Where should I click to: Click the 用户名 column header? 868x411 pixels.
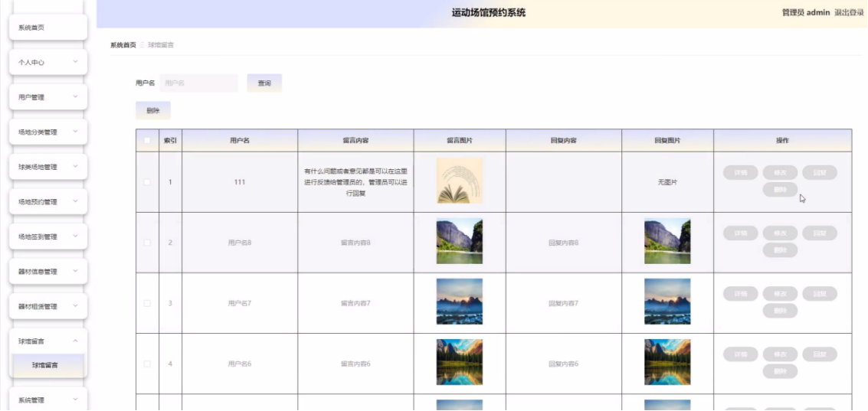pyautogui.click(x=240, y=141)
